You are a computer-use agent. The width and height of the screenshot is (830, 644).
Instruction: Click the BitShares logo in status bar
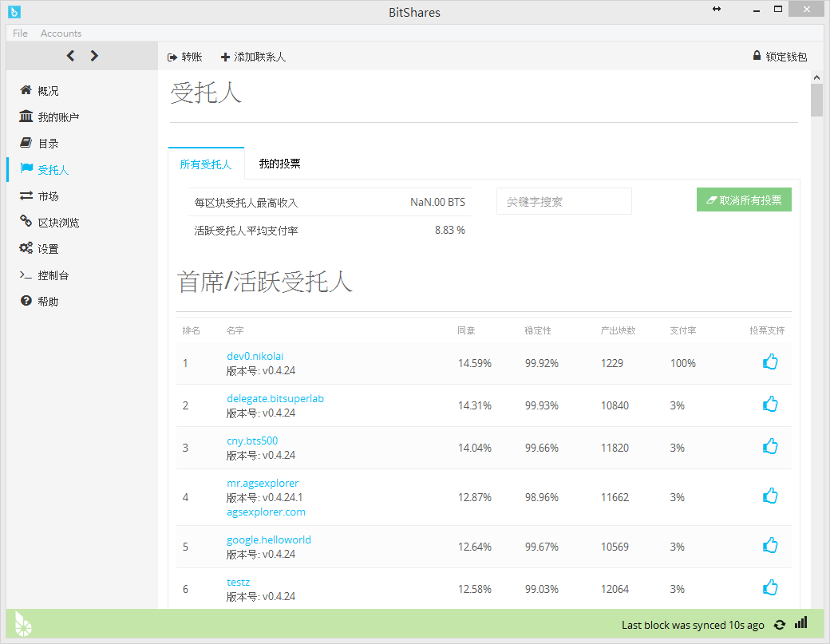click(23, 624)
